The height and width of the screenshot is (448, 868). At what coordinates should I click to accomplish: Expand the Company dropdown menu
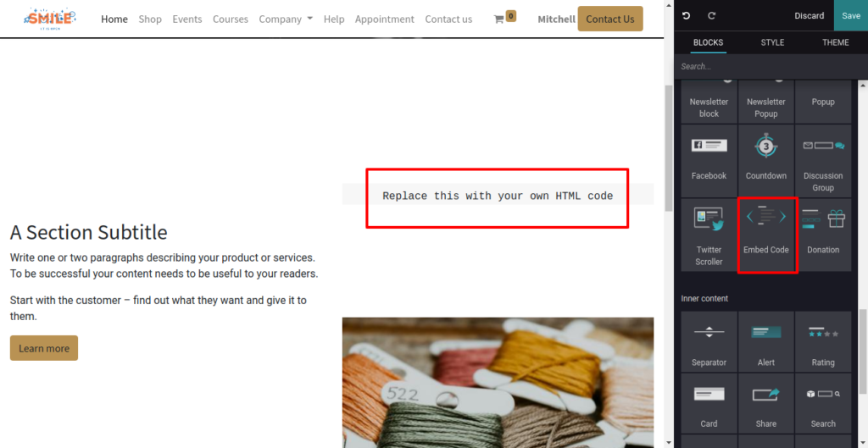tap(286, 19)
